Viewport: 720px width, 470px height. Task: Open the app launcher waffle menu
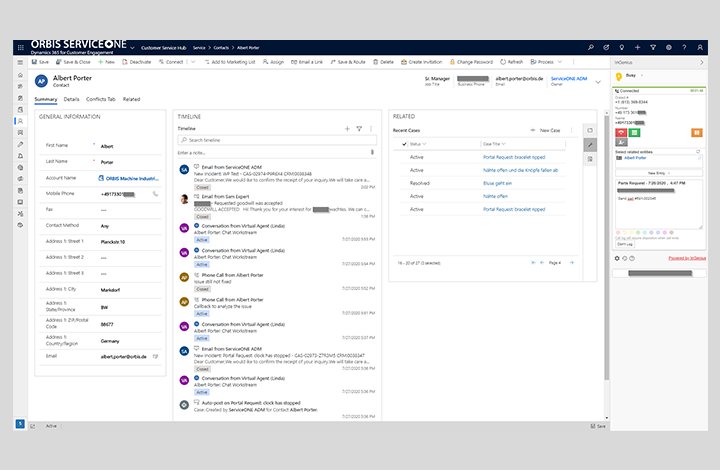click(x=21, y=47)
